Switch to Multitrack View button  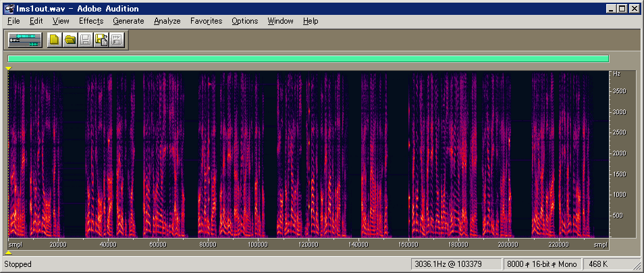point(25,40)
